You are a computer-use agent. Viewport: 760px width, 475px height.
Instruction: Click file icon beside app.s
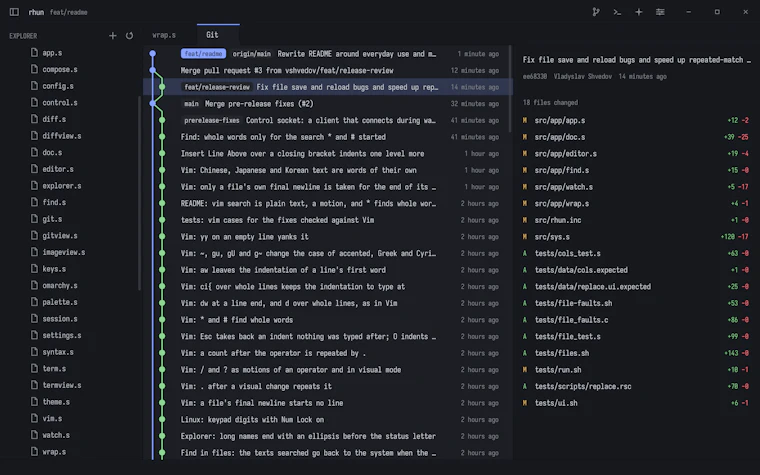[x=34, y=52]
